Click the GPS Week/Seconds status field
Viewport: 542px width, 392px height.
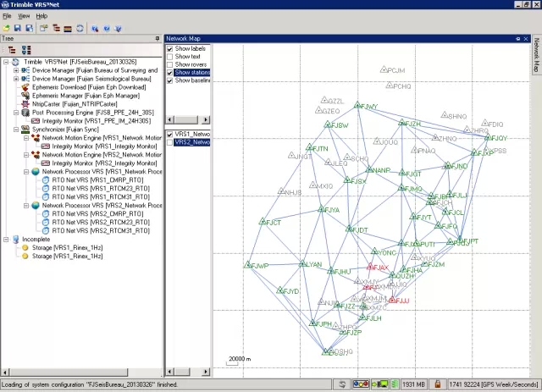pyautogui.click(x=494, y=384)
